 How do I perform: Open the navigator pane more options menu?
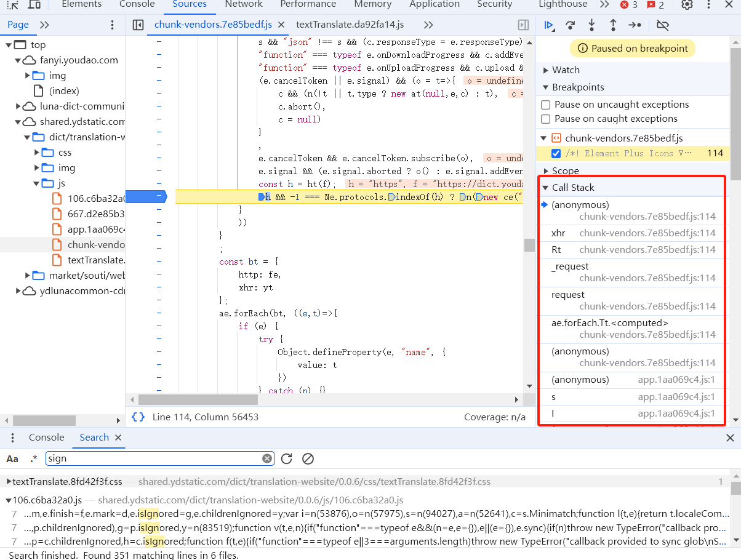(112, 25)
